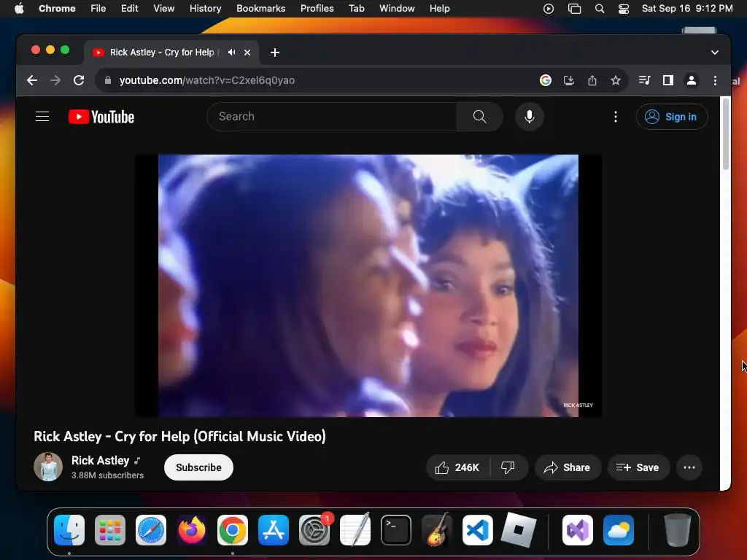The height and width of the screenshot is (560, 747).
Task: Select the Rick Astley browser tab
Action: click(x=171, y=52)
